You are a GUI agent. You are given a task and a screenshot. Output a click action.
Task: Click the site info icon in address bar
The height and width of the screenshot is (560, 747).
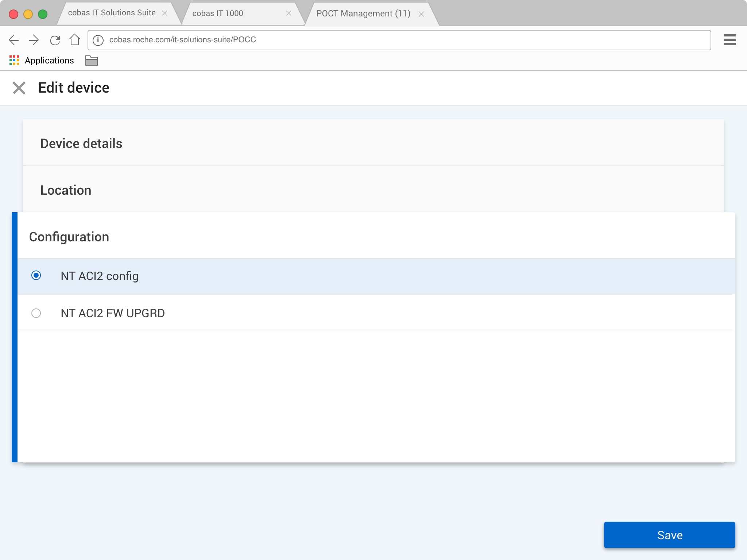(98, 40)
